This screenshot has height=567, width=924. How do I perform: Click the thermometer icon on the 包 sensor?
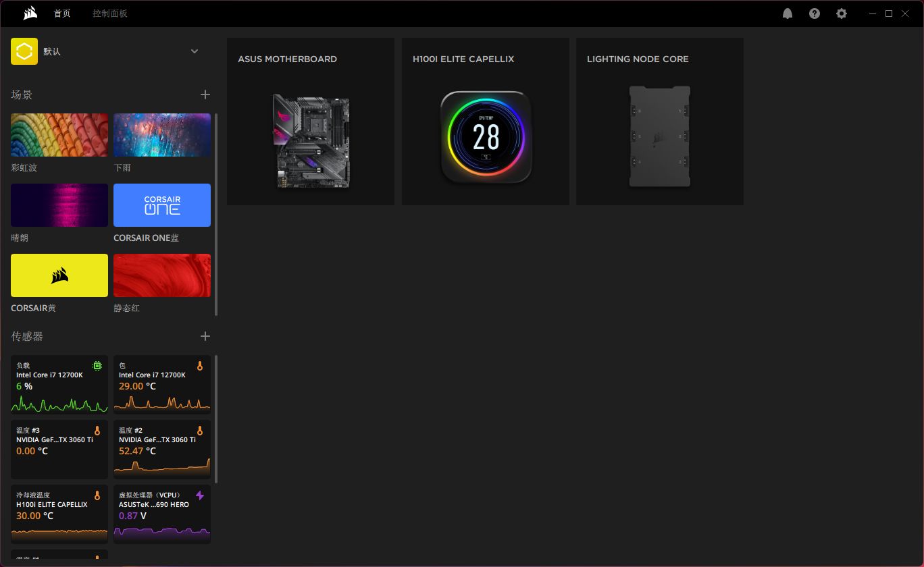point(200,366)
